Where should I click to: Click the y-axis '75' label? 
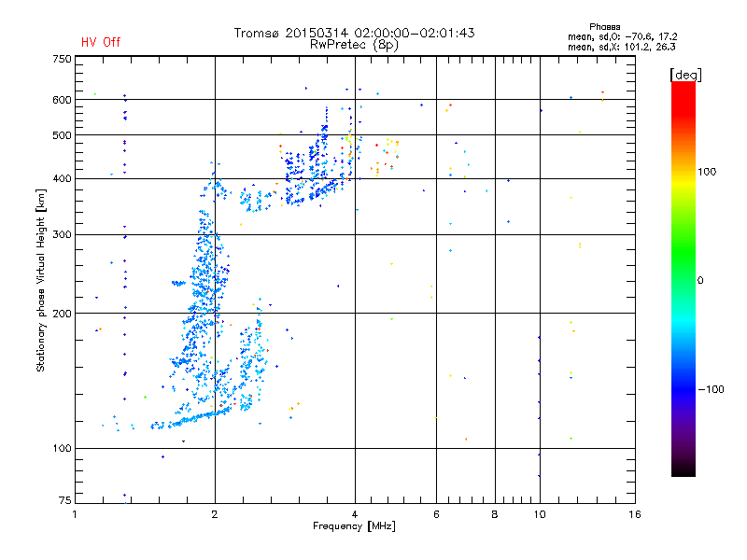(65, 500)
